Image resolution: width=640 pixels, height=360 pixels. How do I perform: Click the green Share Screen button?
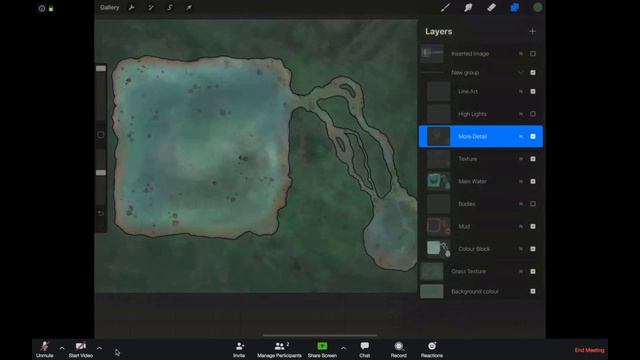click(x=322, y=350)
